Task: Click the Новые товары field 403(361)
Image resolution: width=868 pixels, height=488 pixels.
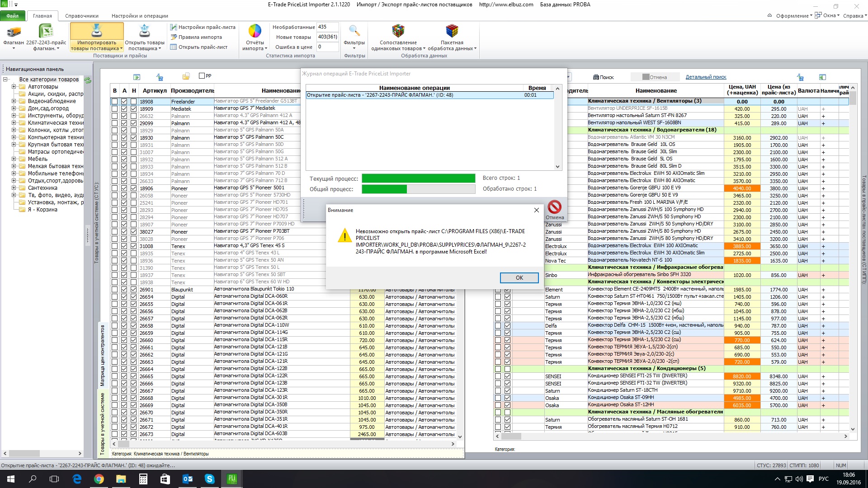Action: click(327, 37)
